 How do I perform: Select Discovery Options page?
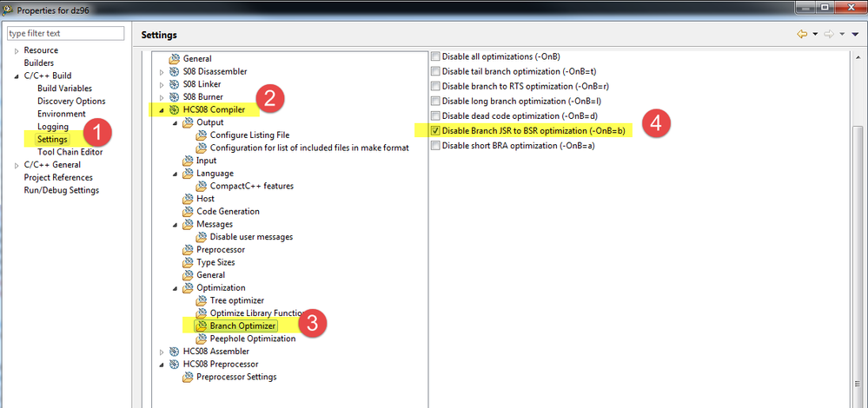pyautogui.click(x=71, y=102)
